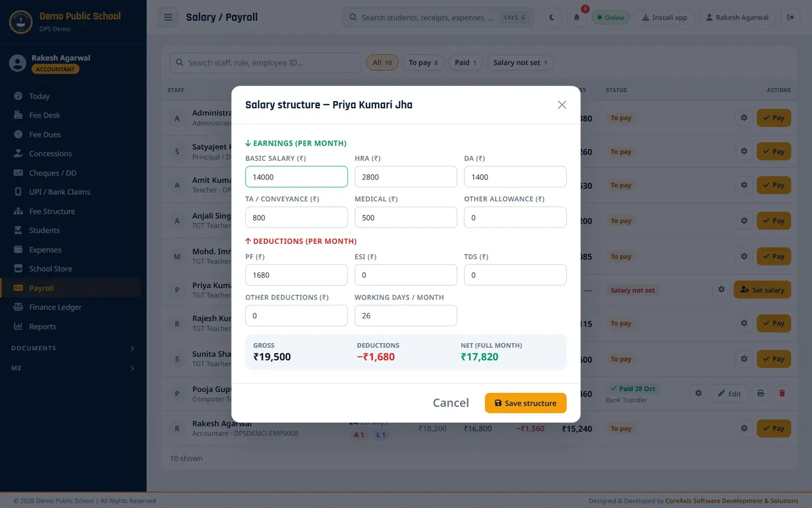Click the Set salary button
Viewport: 812px width, 508px height.
coord(762,290)
